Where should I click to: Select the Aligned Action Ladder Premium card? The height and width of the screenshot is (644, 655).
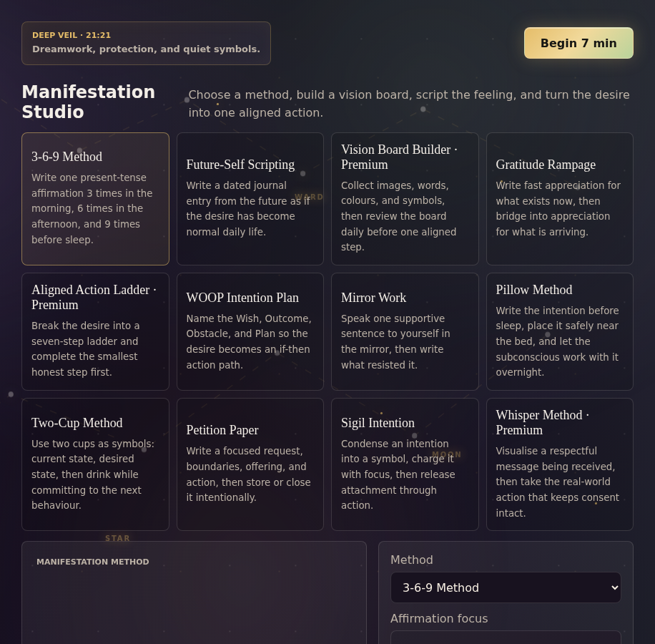[95, 331]
